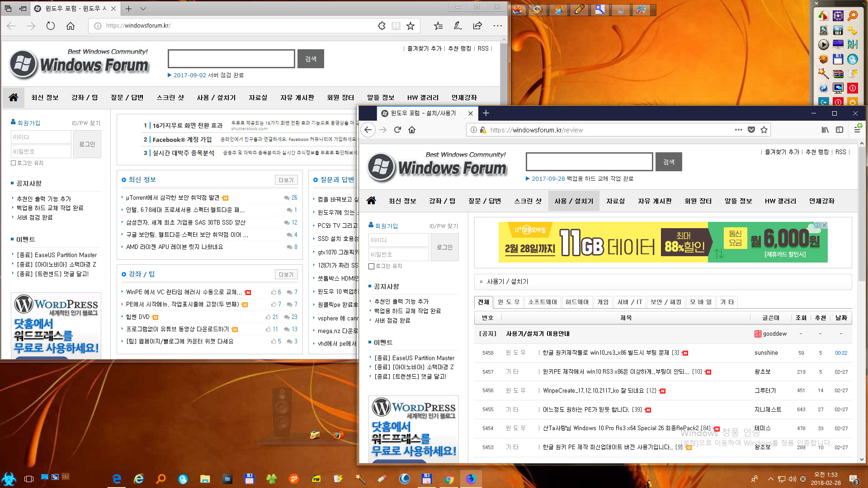Open 사용기/설치기 이용안내 notice

coord(538,333)
